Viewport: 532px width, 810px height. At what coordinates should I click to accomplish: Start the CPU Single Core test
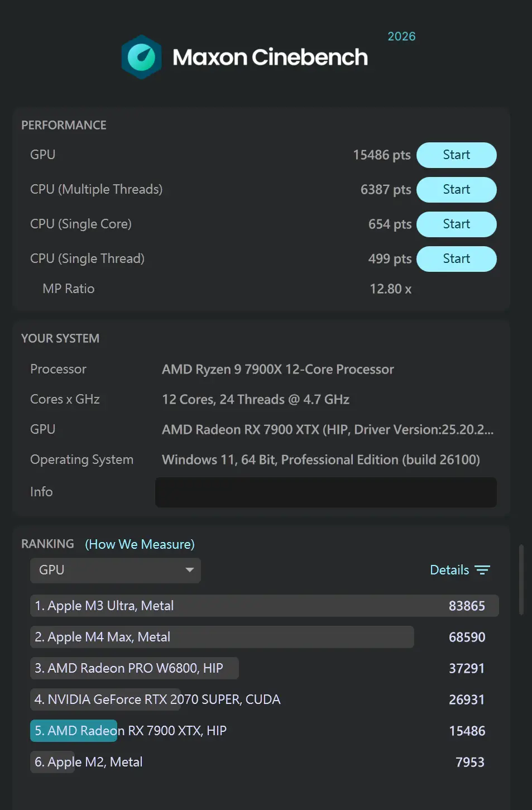[456, 224]
